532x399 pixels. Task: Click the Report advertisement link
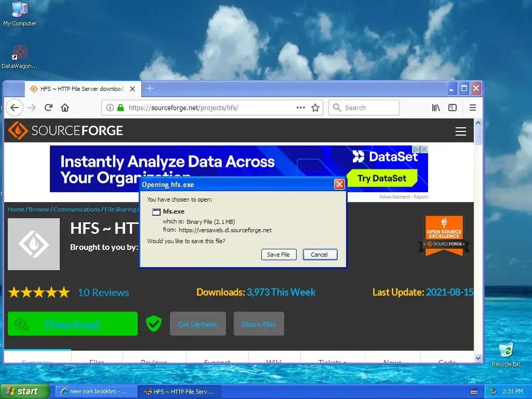click(421, 197)
